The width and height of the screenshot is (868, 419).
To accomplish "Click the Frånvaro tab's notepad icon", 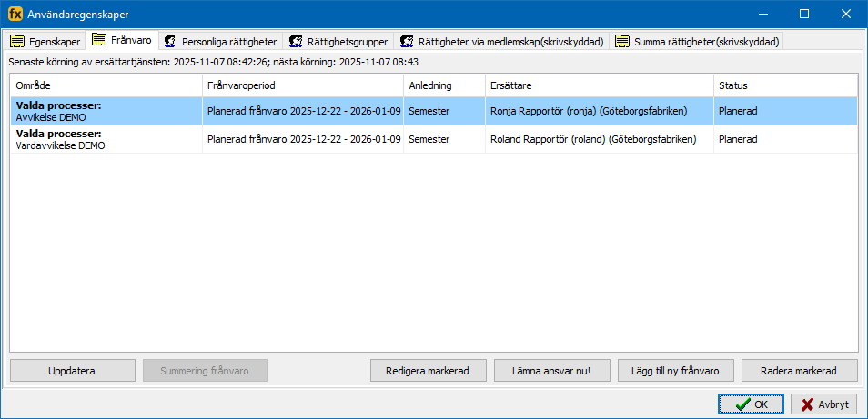I will (x=99, y=40).
